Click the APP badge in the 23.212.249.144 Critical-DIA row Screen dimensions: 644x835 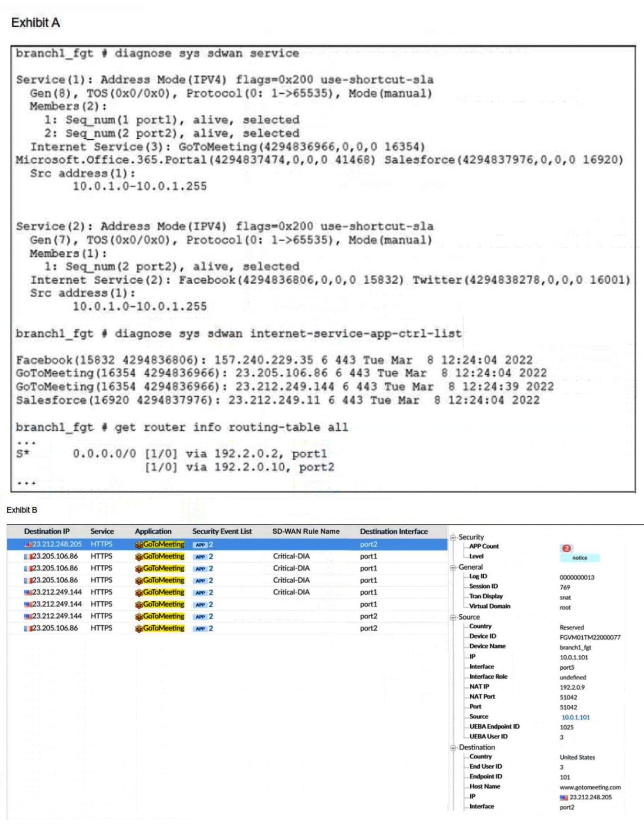click(x=200, y=592)
